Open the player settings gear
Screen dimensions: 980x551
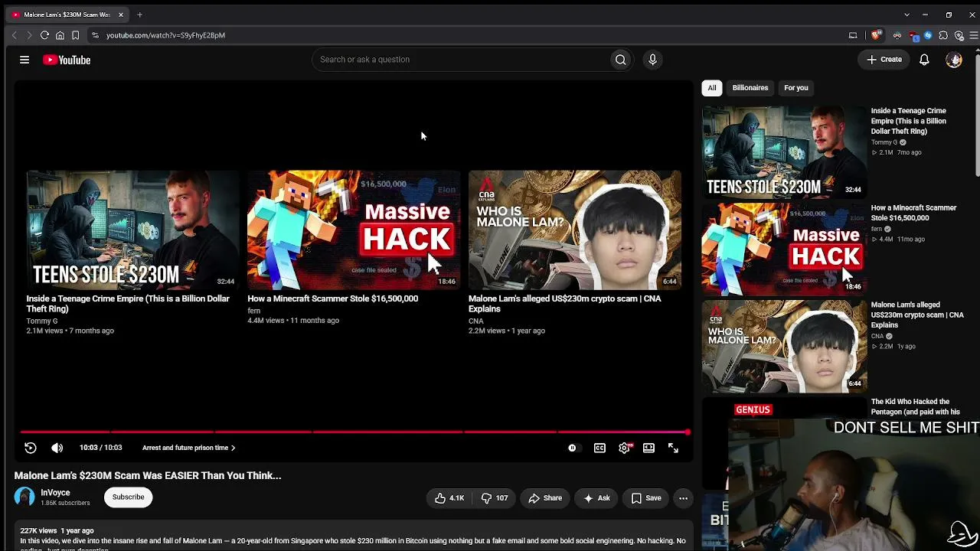tap(625, 448)
